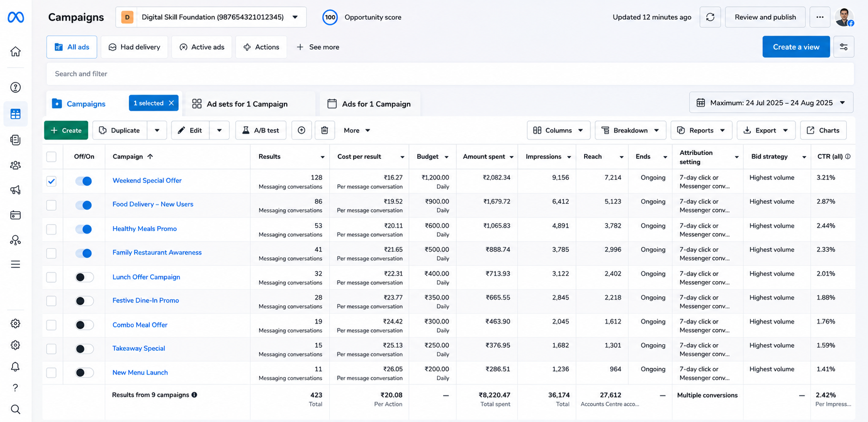Open the Export dropdown
This screenshot has width=868, height=422.
766,130
